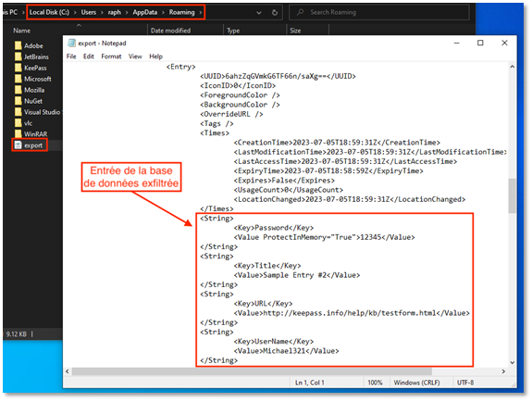Expand chevron after Roaming in path
Screen dimensions: 532x402
coord(201,12)
